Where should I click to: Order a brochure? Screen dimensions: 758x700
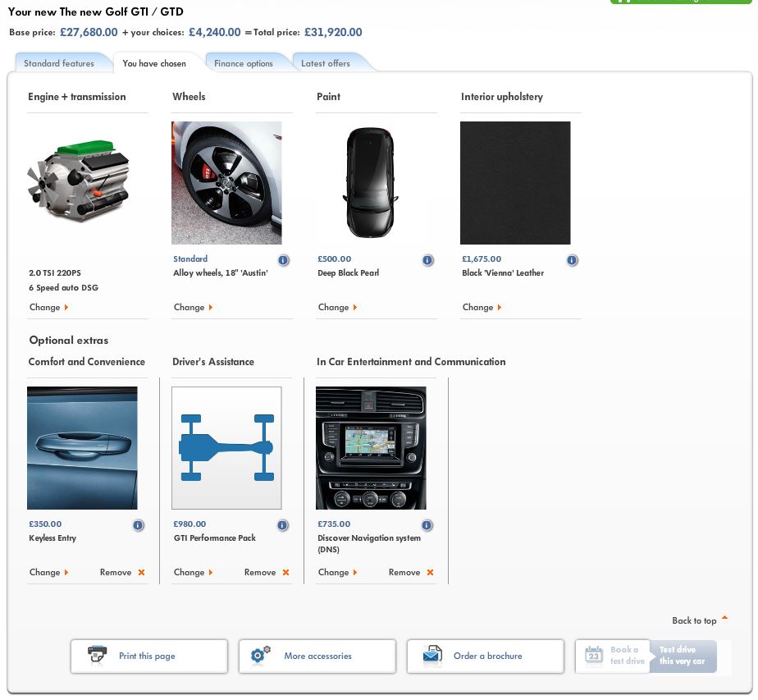click(x=486, y=657)
